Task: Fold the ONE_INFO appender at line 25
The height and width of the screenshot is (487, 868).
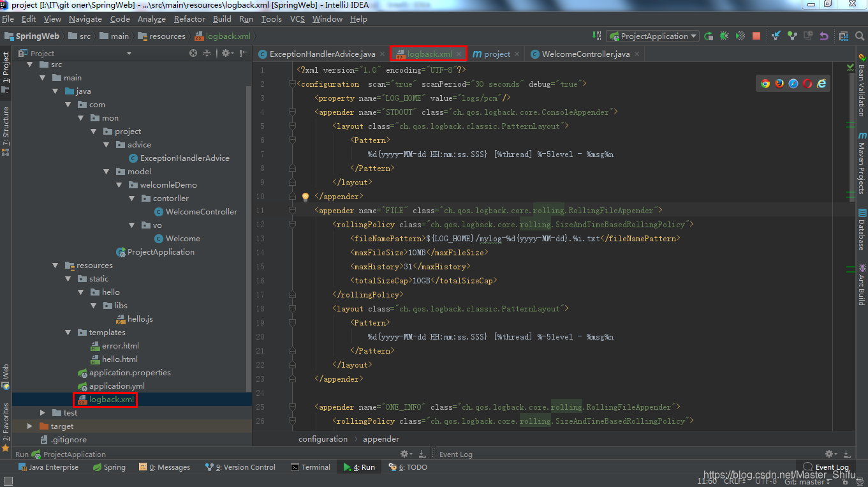Action: pos(292,407)
